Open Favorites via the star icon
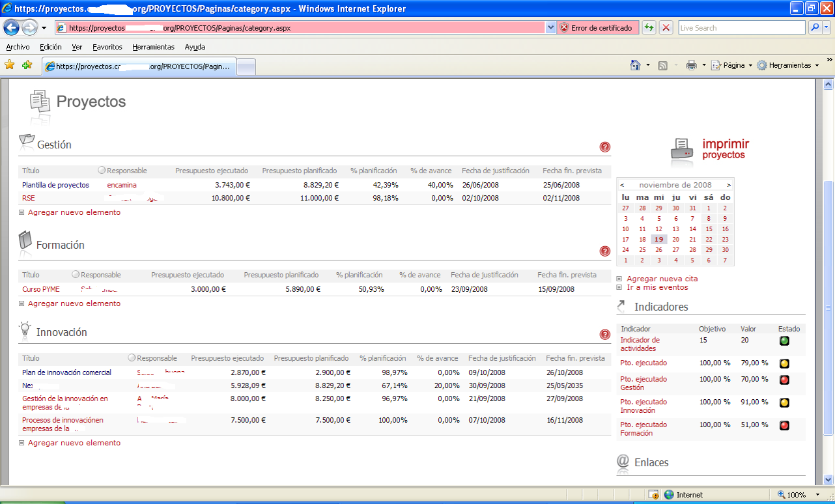Viewport: 835px width, 504px height. (x=9, y=65)
